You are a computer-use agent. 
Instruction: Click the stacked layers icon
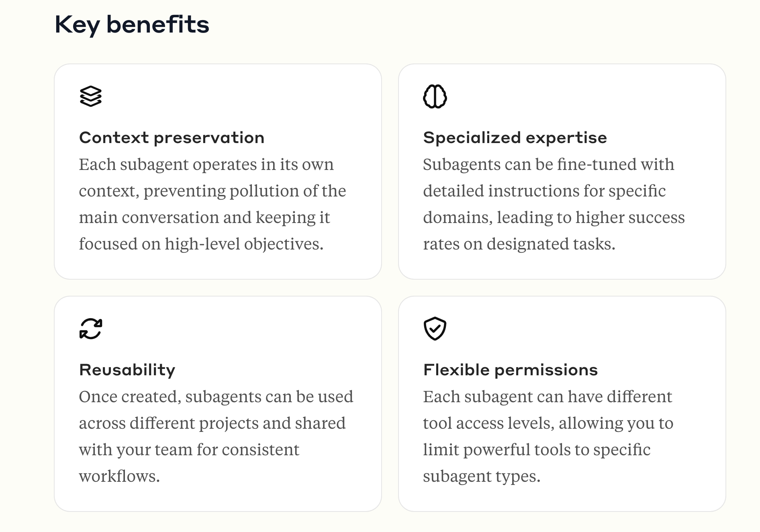point(91,96)
